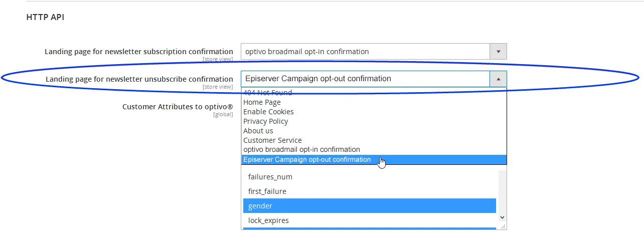644x233 pixels.
Task: Select 'first_failure' customer attribute
Action: 370,191
